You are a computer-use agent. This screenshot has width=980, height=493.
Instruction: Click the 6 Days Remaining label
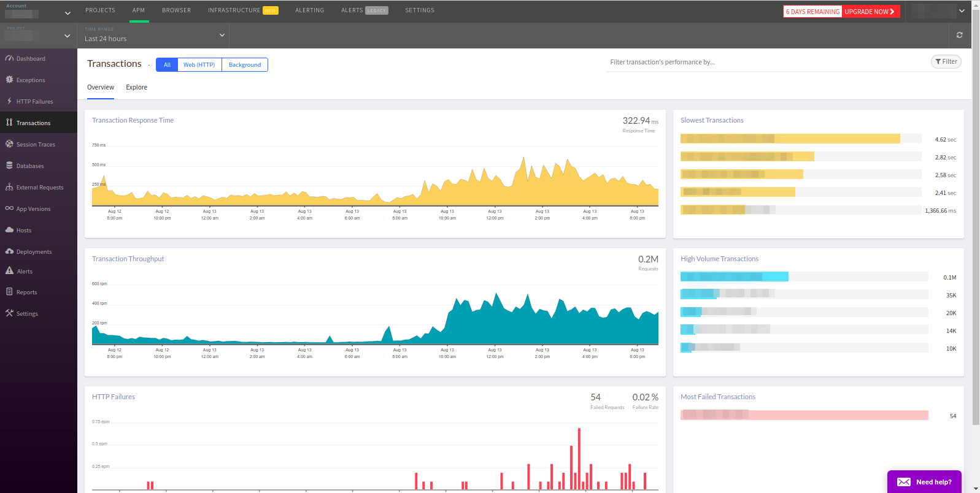(812, 12)
